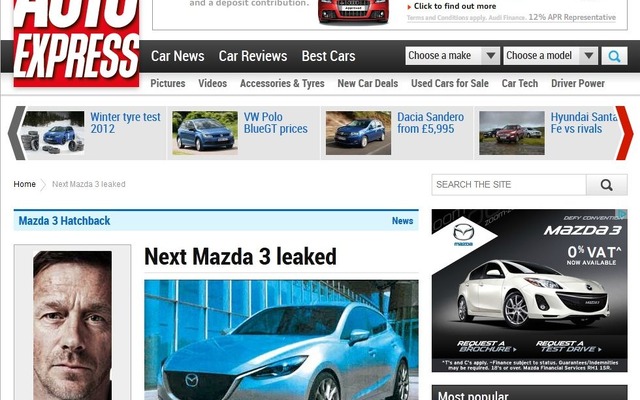Viewport: 640px width, 400px height.
Task: Open New Car Deals page
Action: (x=367, y=83)
